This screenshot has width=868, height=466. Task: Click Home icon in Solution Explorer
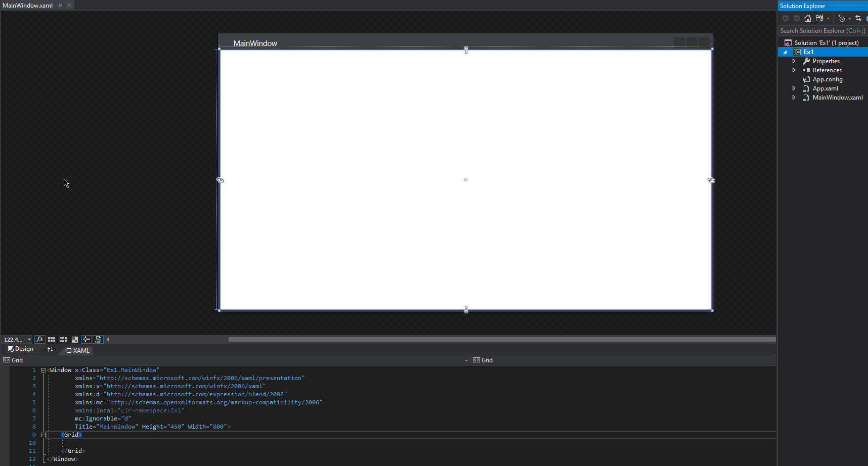pyautogui.click(x=808, y=18)
